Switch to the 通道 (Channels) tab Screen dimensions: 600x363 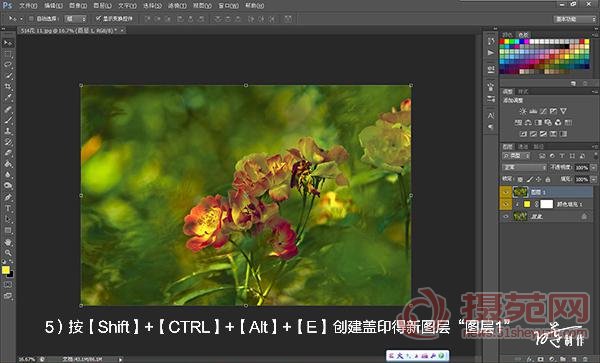(x=523, y=147)
